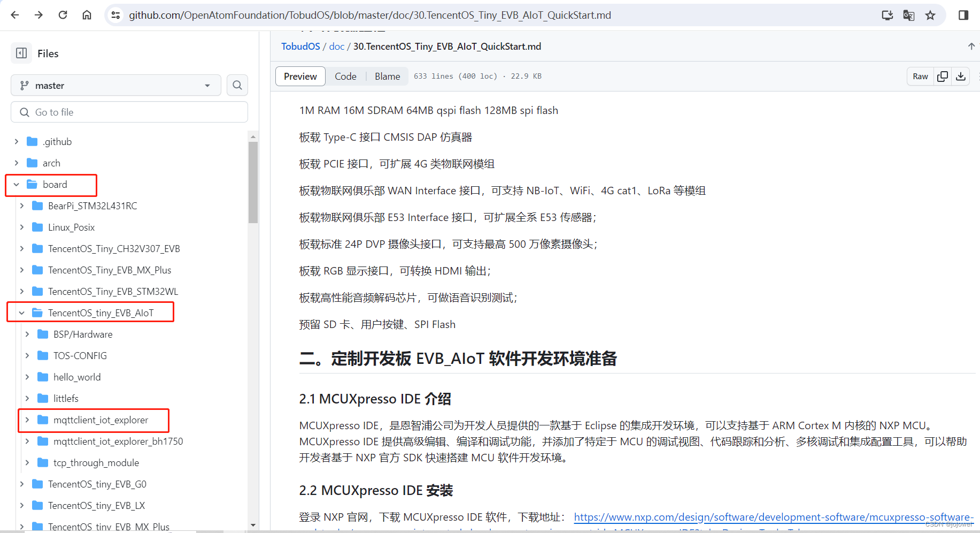Image resolution: width=980 pixels, height=533 pixels.
Task: Expand arch folder chevron
Action: point(16,163)
